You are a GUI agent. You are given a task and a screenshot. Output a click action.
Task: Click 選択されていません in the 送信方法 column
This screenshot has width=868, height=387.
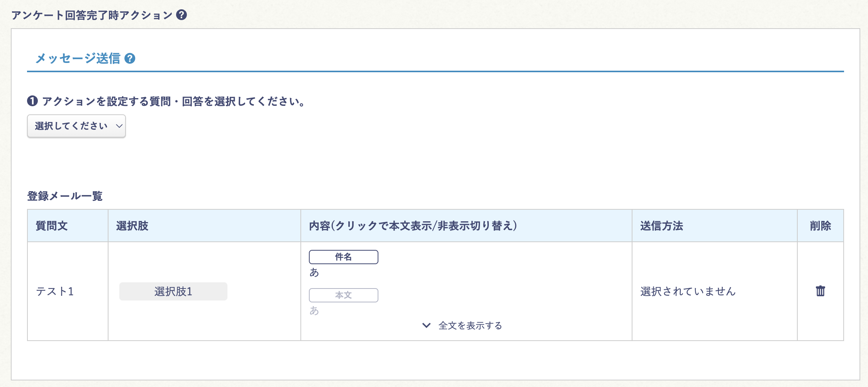[x=688, y=292]
